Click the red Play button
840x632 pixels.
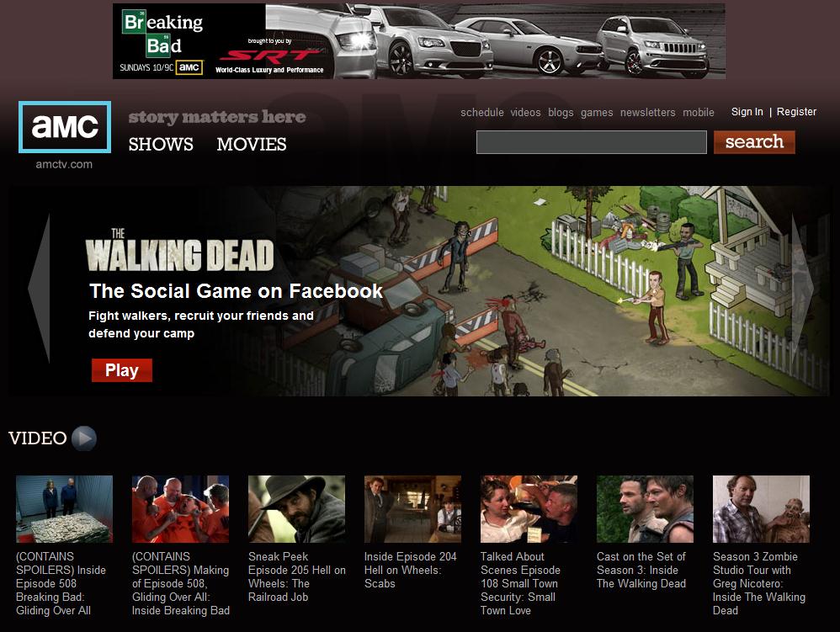[x=121, y=370]
